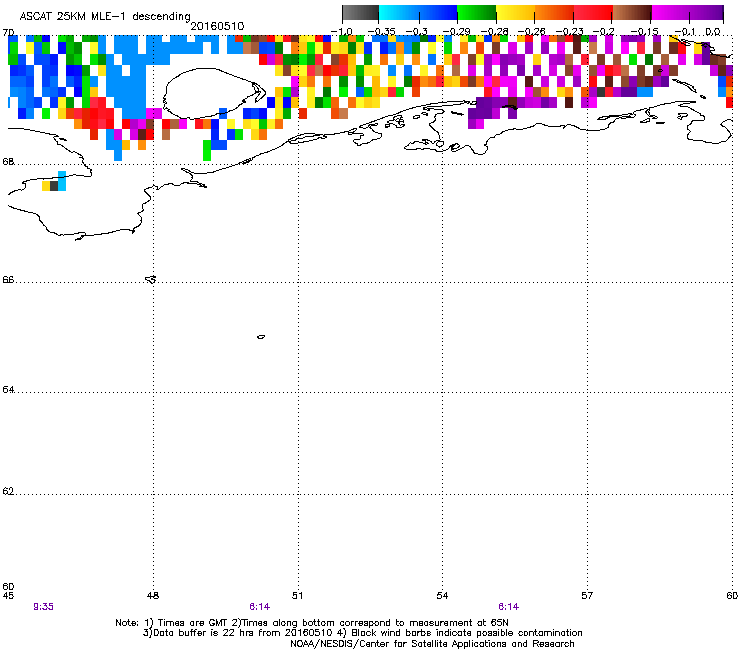The height and width of the screenshot is (650, 740).
Task: Click the green segment of the color bar
Action: click(477, 13)
